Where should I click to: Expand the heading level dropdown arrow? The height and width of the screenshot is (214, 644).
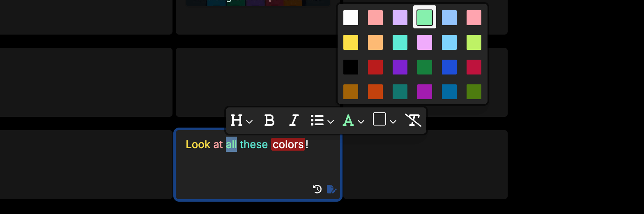(249, 122)
